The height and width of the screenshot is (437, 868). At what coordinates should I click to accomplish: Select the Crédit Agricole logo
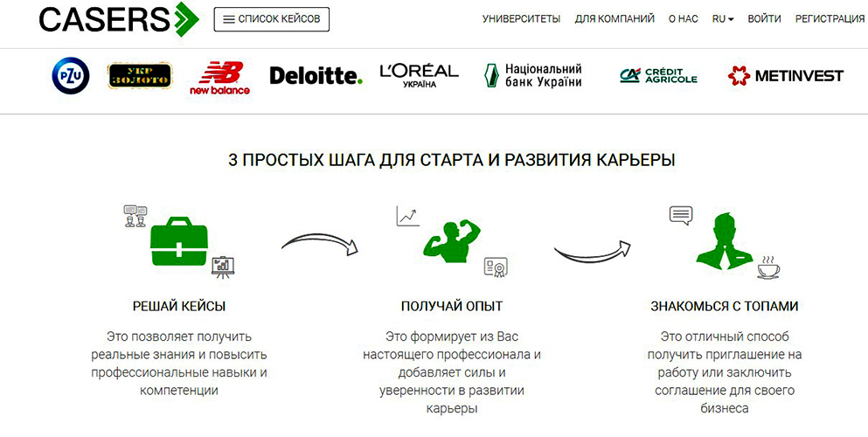658,76
